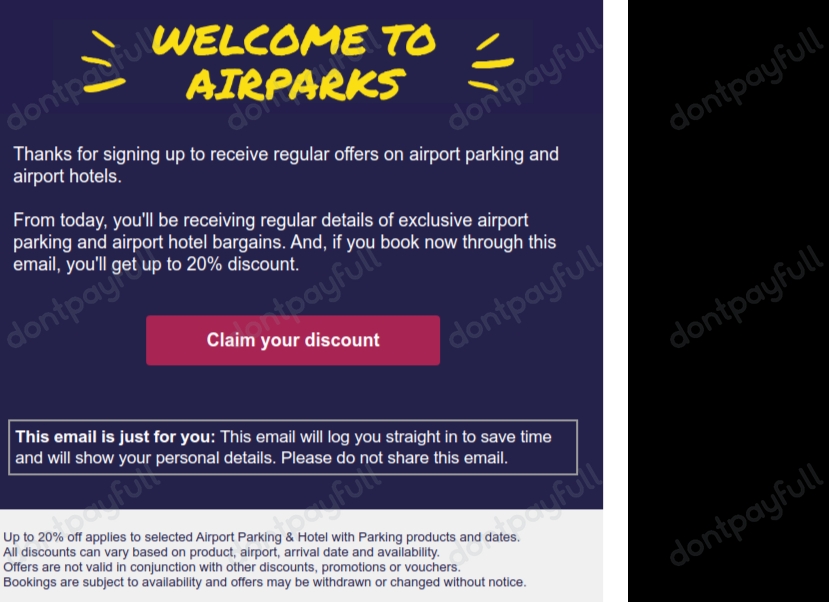
Task: Click the Bookings are subject to availability line
Action: pyautogui.click(x=265, y=582)
